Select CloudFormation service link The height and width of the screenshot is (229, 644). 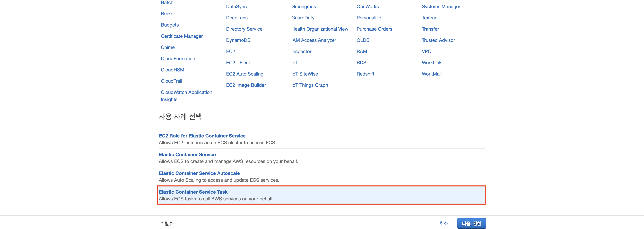tap(178, 59)
